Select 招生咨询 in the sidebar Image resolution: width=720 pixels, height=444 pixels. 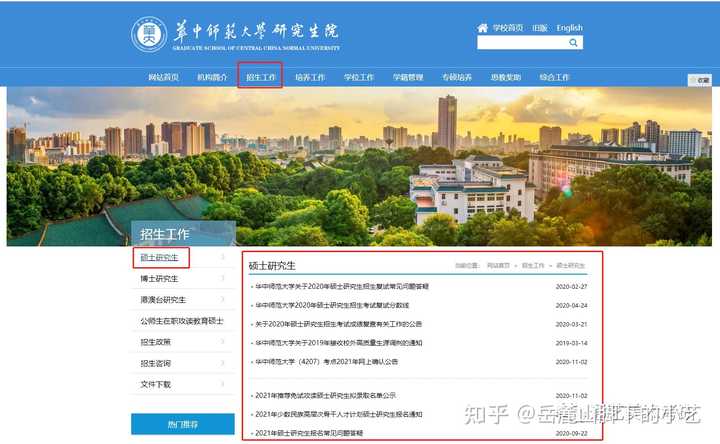[x=155, y=363]
